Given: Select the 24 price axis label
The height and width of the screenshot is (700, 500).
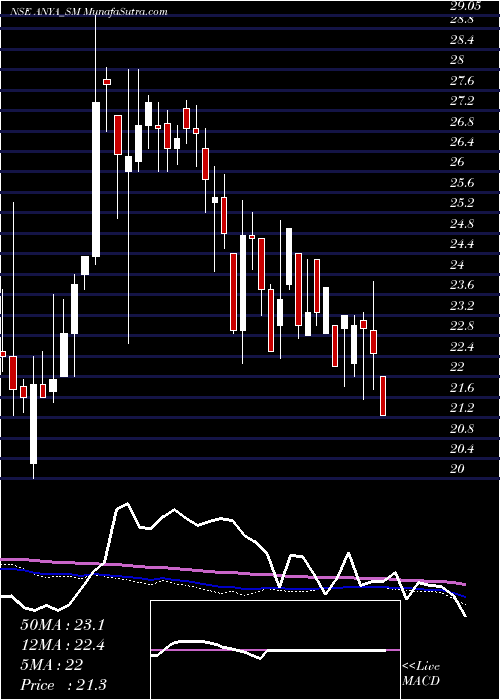Looking at the screenshot, I should pyautogui.click(x=458, y=265).
